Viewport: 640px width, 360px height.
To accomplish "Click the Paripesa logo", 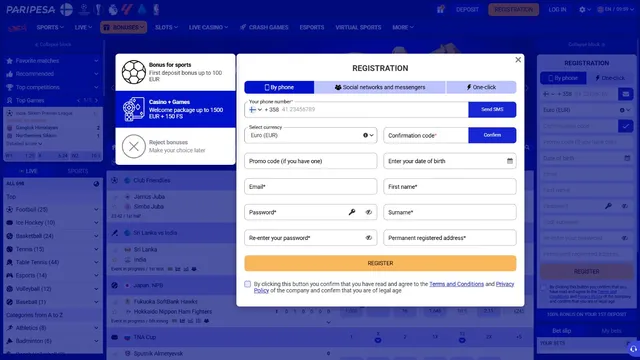I will click(x=31, y=9).
